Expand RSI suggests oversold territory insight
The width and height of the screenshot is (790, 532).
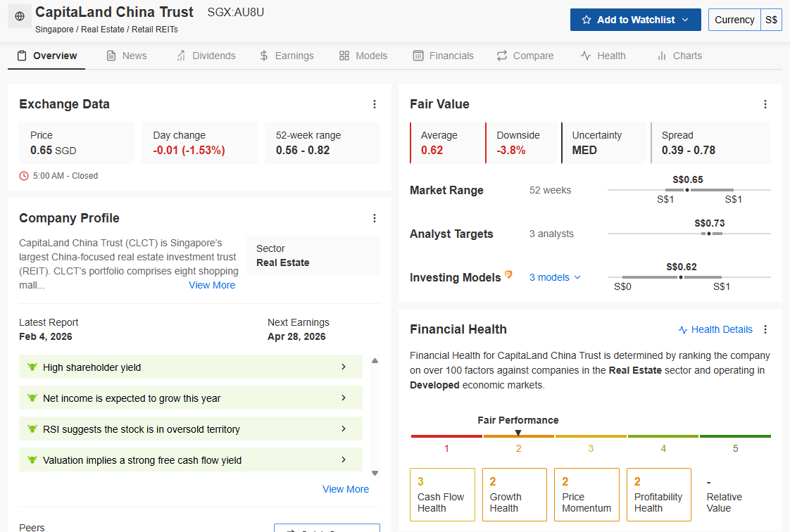tap(190, 429)
